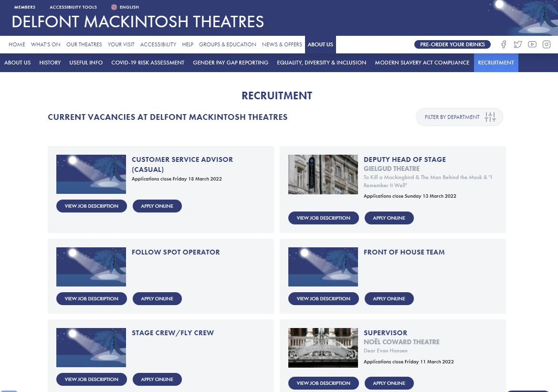
Task: Click the Stage Crew/Fly Crew title
Action: (x=173, y=333)
